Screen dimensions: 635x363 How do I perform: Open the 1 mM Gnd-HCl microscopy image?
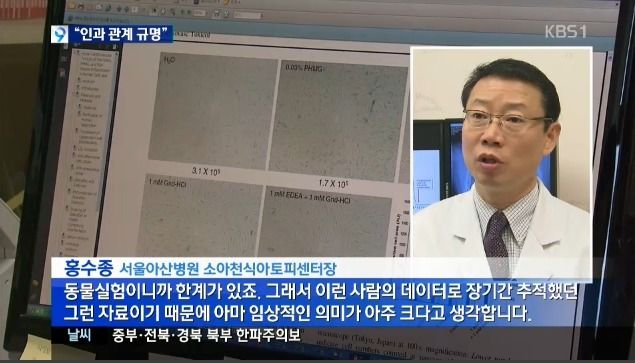click(x=200, y=216)
